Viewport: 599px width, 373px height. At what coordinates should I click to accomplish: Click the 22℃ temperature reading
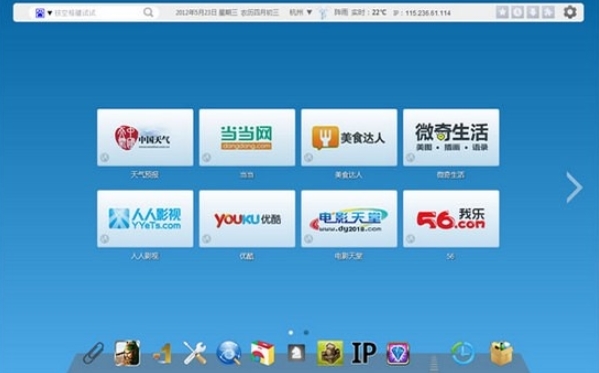(x=379, y=13)
